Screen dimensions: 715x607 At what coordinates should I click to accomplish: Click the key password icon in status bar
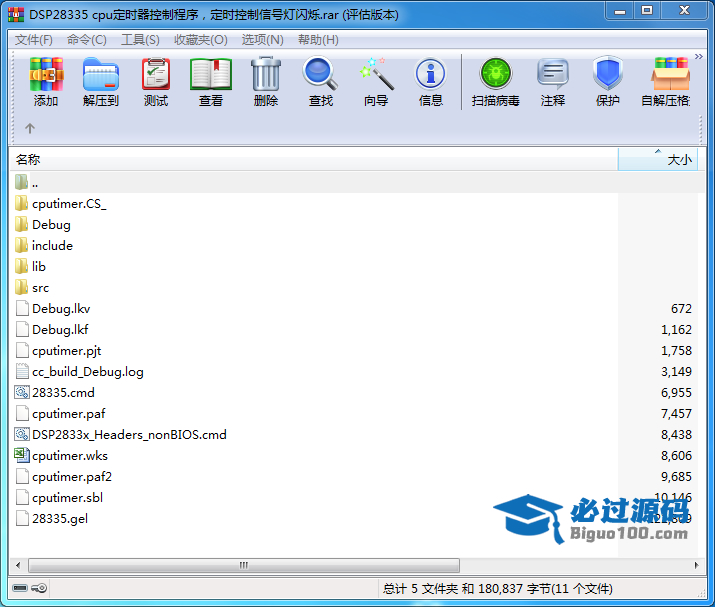(39, 588)
